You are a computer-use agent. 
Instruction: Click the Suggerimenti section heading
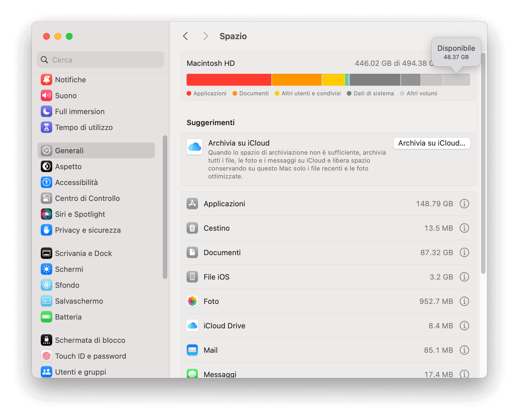click(x=211, y=123)
